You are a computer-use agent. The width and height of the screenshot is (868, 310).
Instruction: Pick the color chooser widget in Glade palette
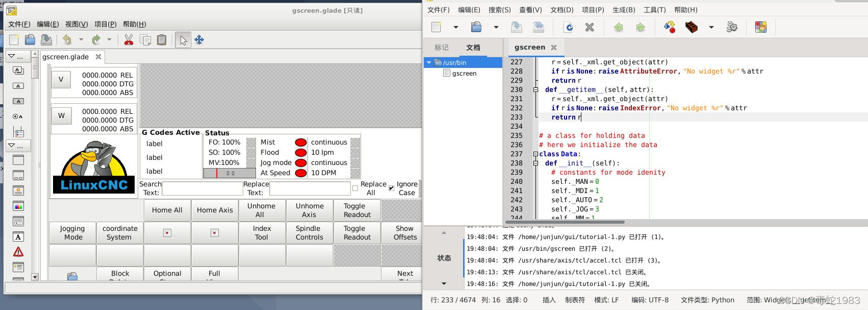(x=18, y=206)
